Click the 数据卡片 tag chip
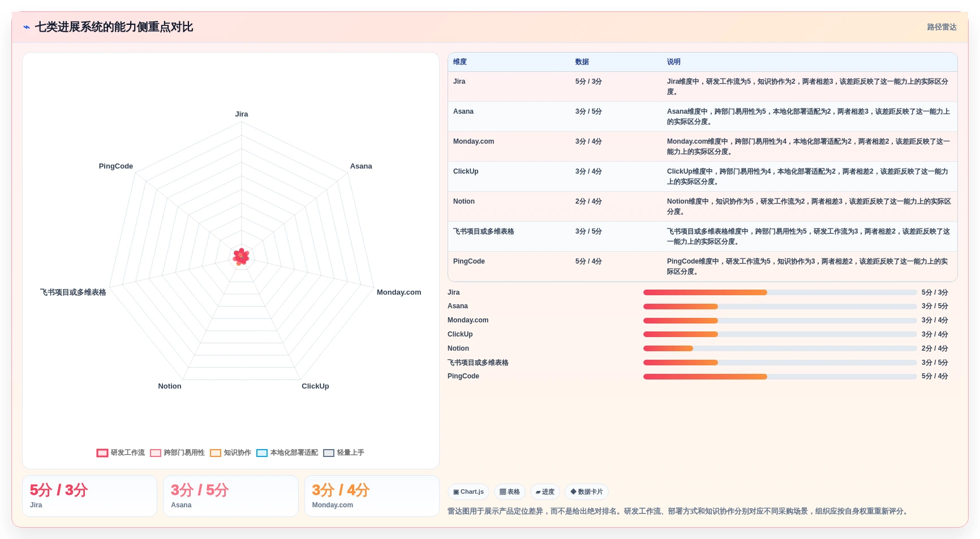Image resolution: width=980 pixels, height=539 pixels. (x=587, y=492)
